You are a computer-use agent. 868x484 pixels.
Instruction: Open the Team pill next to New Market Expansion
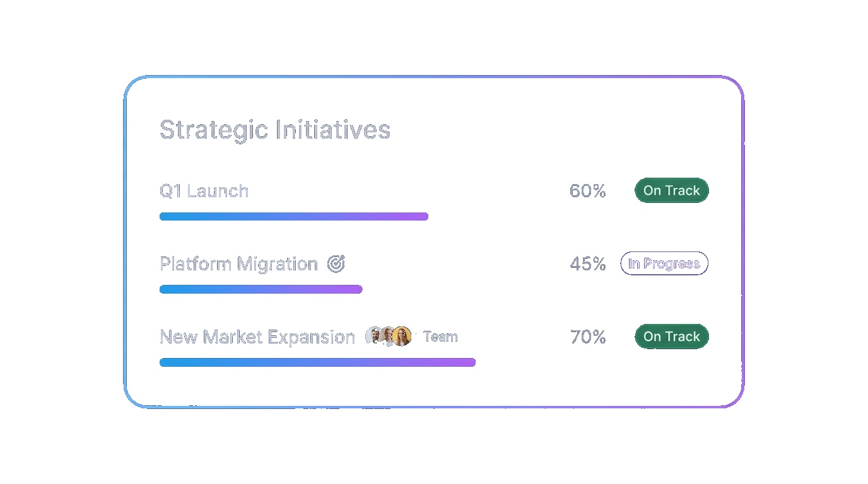(440, 337)
